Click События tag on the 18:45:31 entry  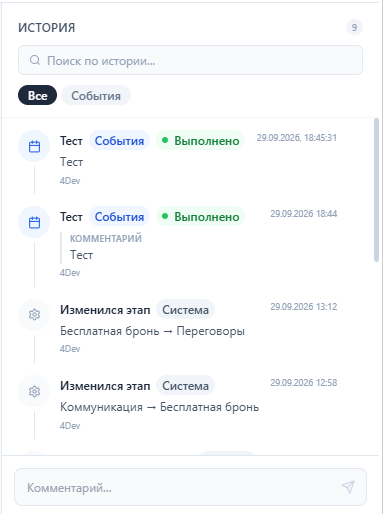(119, 140)
